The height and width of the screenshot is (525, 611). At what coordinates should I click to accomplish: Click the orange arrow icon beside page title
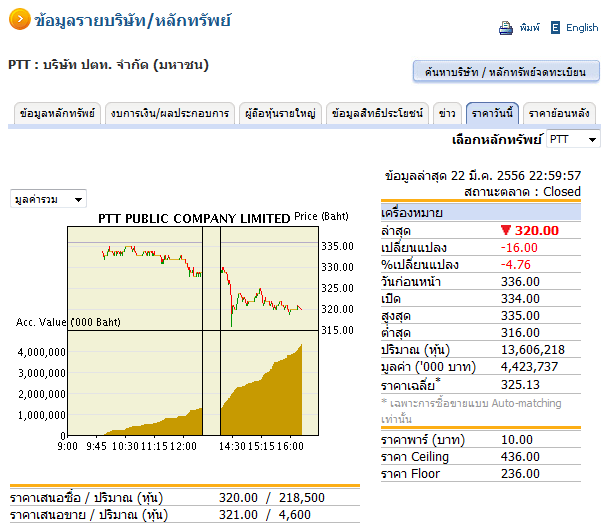19,19
